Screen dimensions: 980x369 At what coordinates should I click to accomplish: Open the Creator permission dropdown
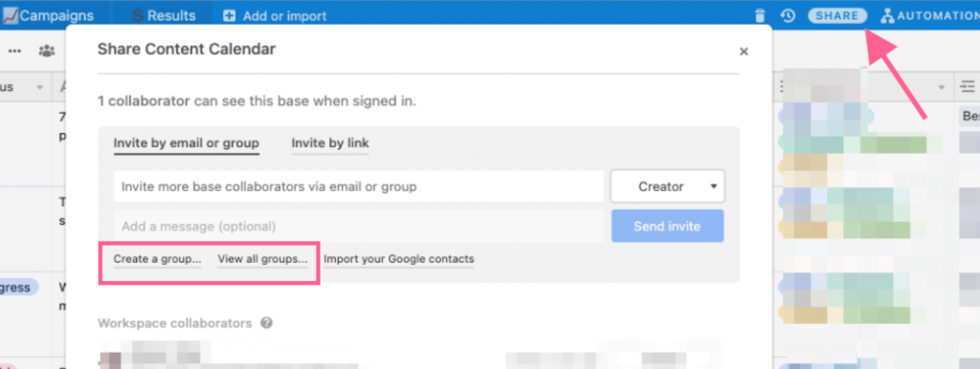click(x=667, y=186)
